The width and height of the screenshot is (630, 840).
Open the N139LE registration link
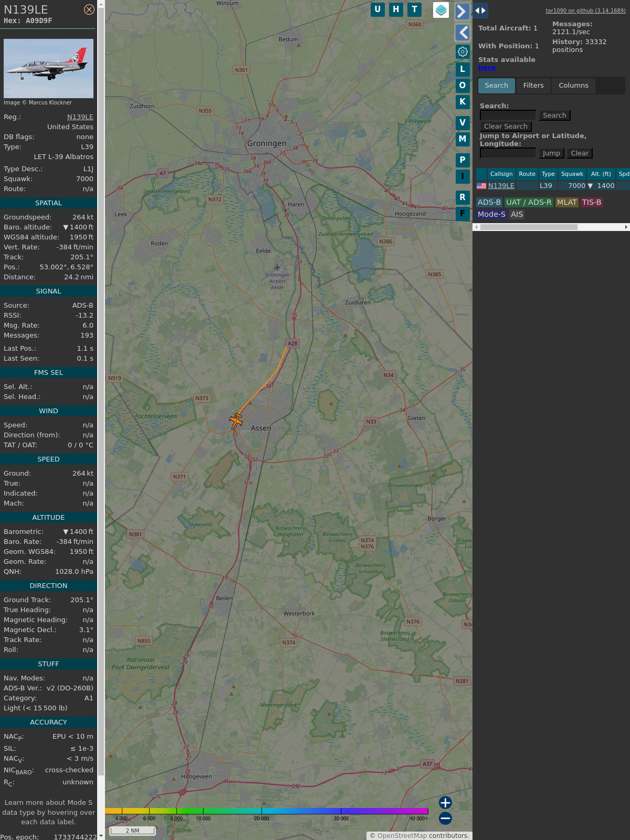(80, 117)
